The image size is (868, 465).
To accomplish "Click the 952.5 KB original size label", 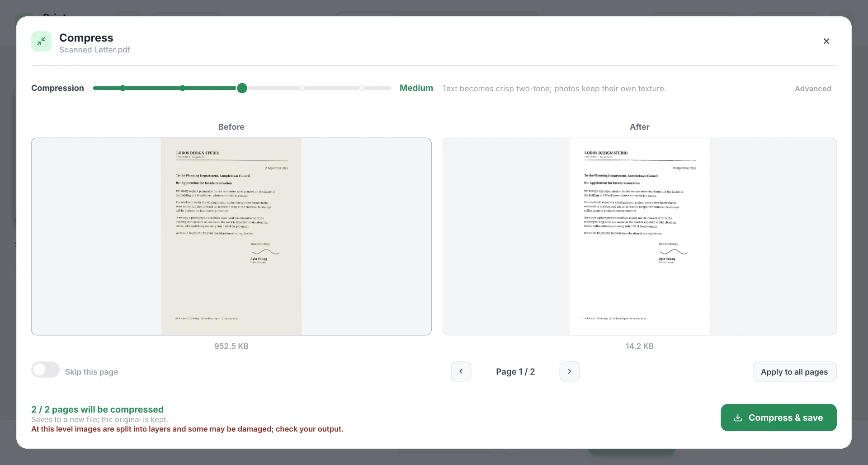I will click(231, 346).
